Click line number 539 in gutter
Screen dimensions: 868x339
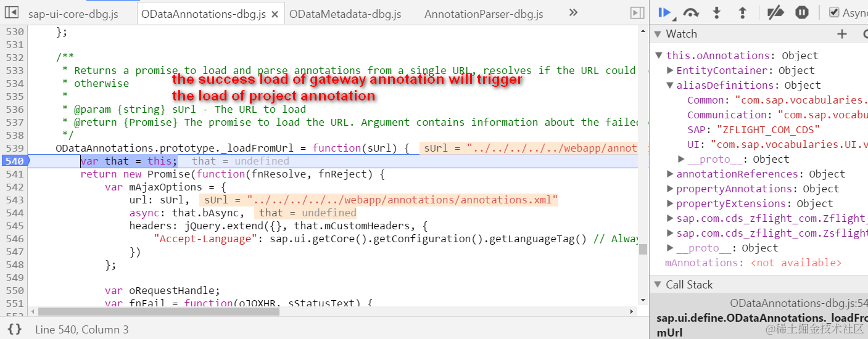coord(14,148)
